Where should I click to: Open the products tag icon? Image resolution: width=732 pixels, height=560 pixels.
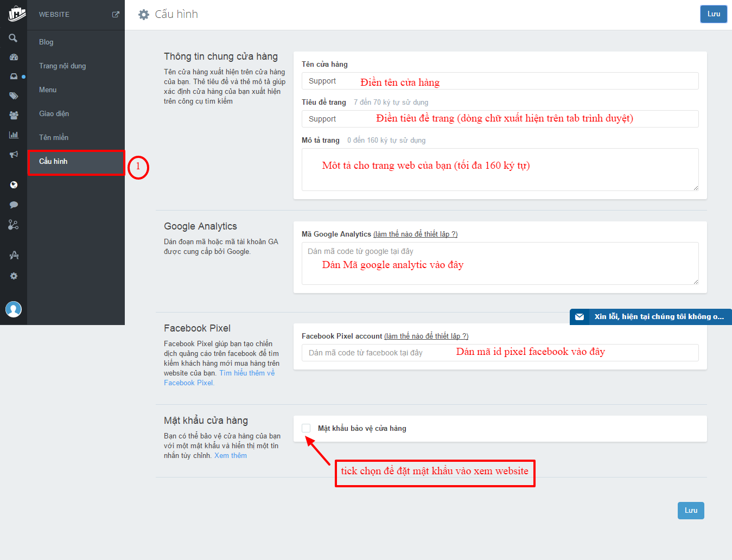coord(14,96)
